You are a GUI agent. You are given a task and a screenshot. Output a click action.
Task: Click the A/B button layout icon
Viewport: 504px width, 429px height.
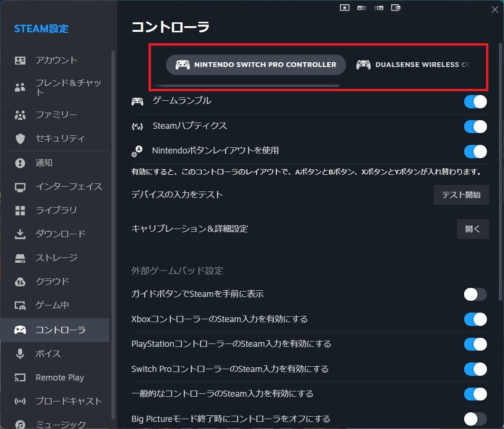coord(137,151)
